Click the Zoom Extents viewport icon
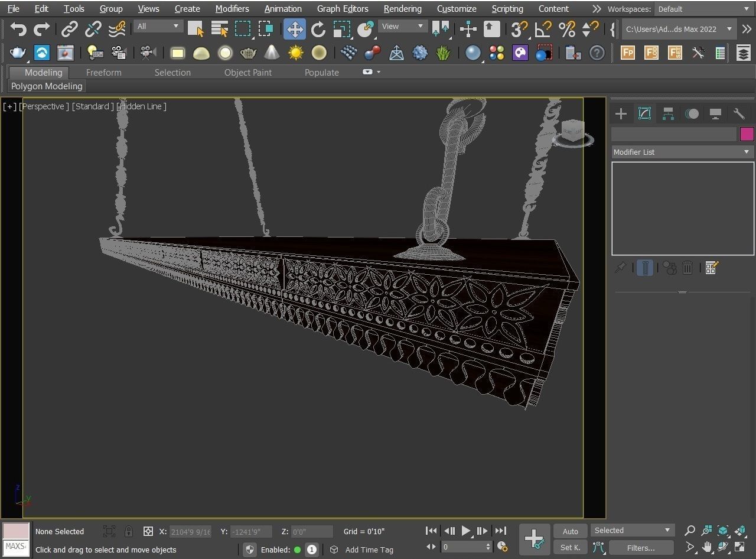Screen dimensions: 756x559 click(x=723, y=531)
